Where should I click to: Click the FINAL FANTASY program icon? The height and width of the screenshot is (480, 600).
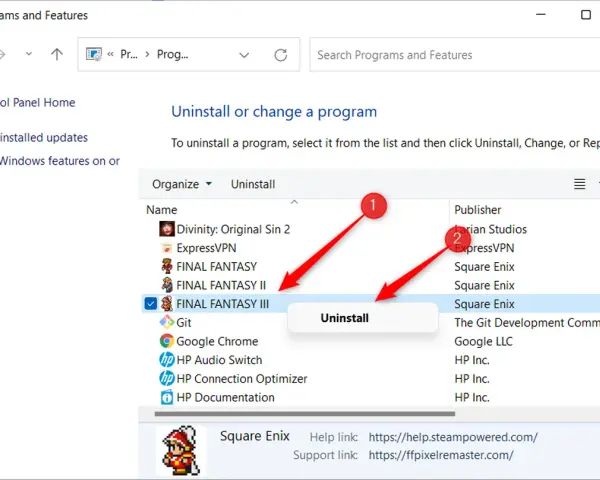coord(167,266)
